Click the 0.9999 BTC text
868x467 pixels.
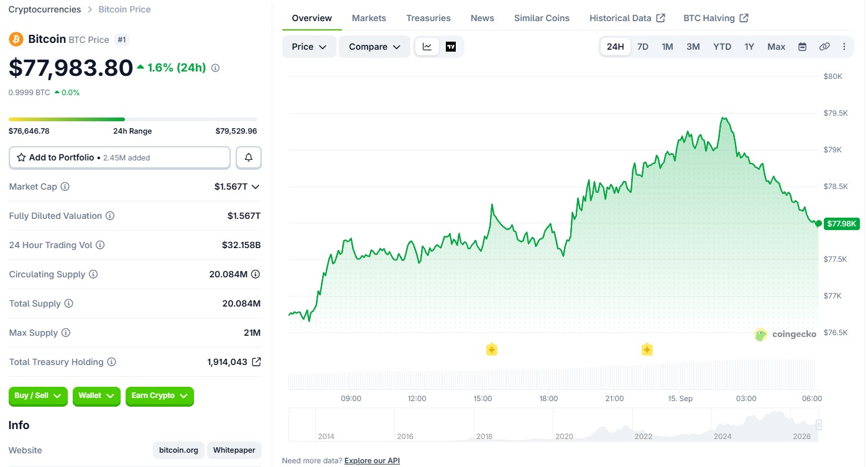[29, 93]
